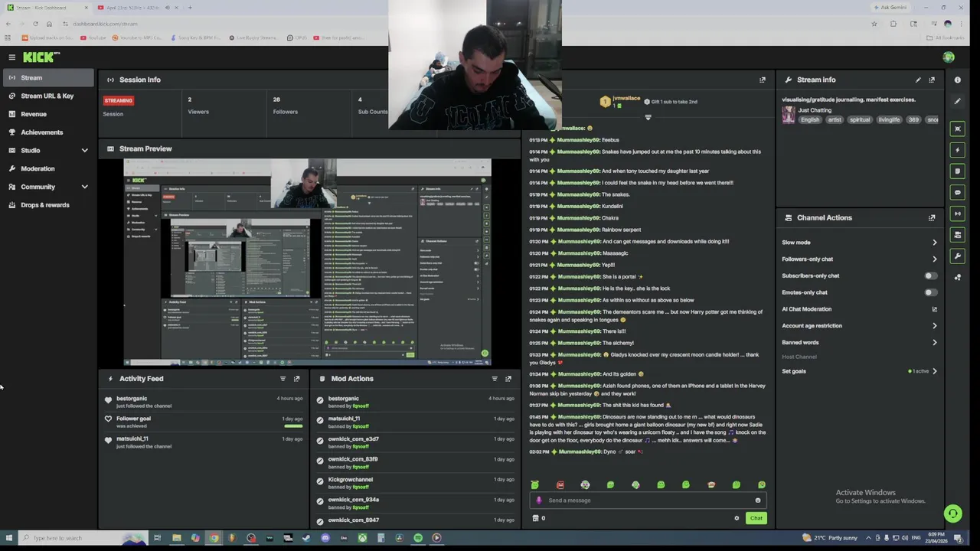Toggle stream preview widget in right toolbar
The height and width of the screenshot is (551, 980).
[957, 129]
